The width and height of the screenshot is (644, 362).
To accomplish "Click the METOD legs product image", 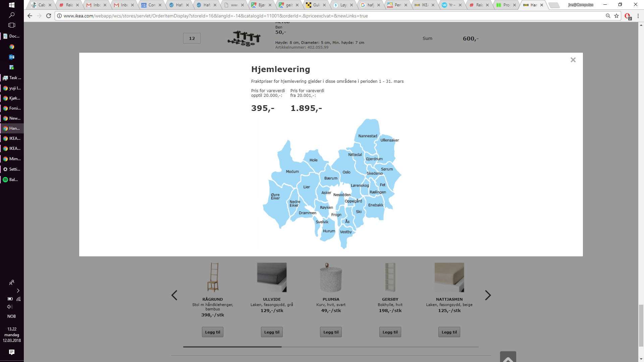I will (x=244, y=38).
